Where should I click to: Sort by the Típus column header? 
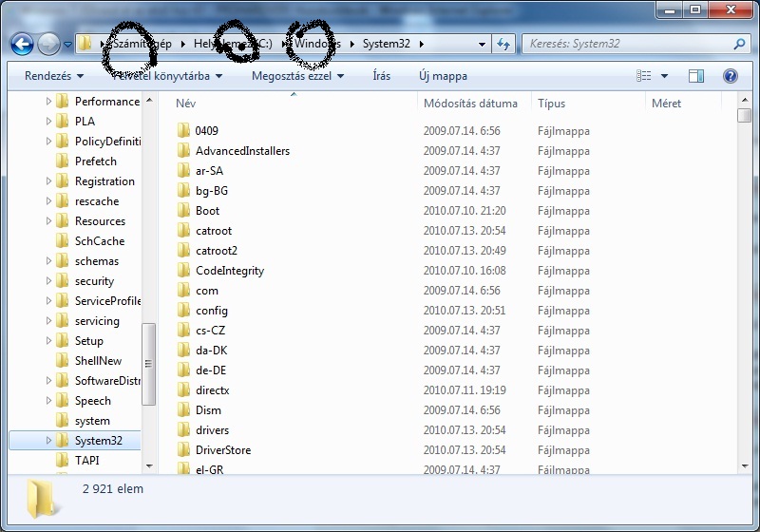(552, 104)
